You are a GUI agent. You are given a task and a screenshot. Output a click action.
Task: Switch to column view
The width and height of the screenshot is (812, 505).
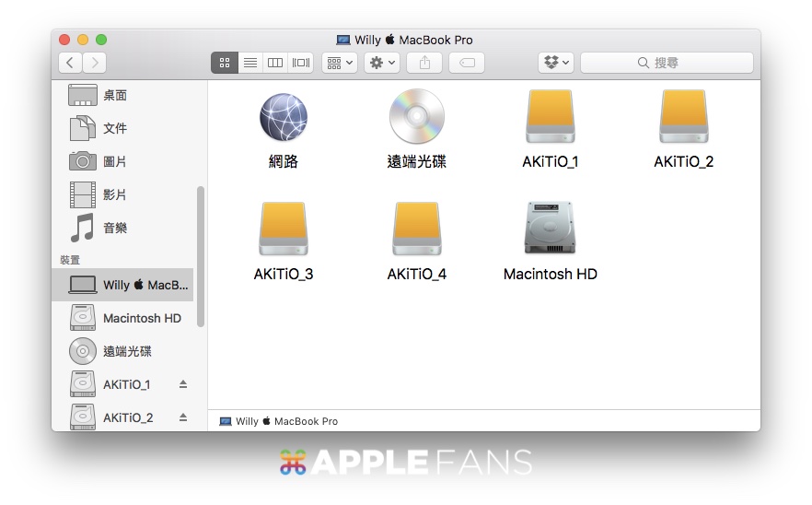click(275, 63)
